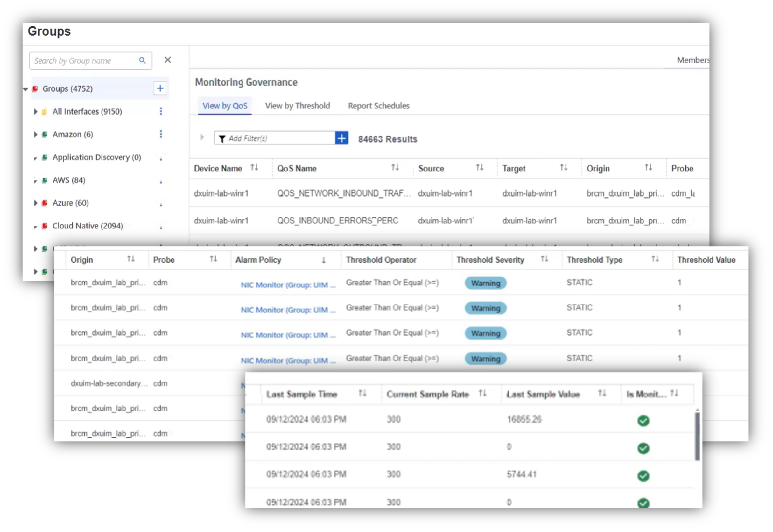Click the Members link at top right

pyautogui.click(x=693, y=60)
